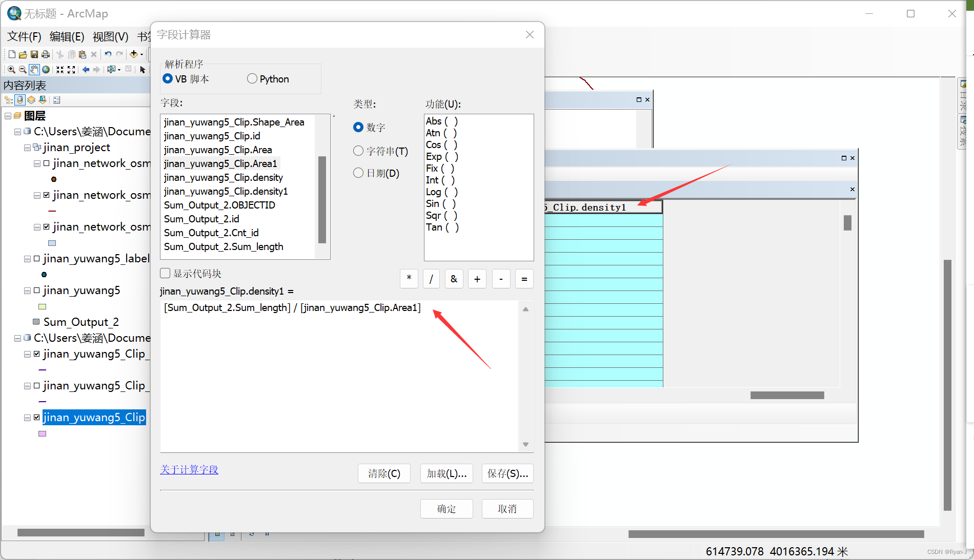Click the 确定 button
This screenshot has height=560, width=974.
click(447, 509)
